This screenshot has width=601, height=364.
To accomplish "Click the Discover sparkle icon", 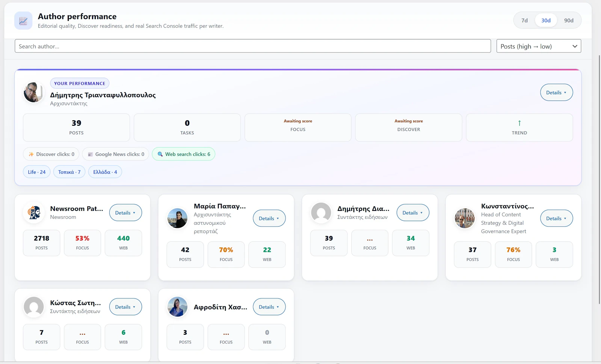I will (x=31, y=154).
